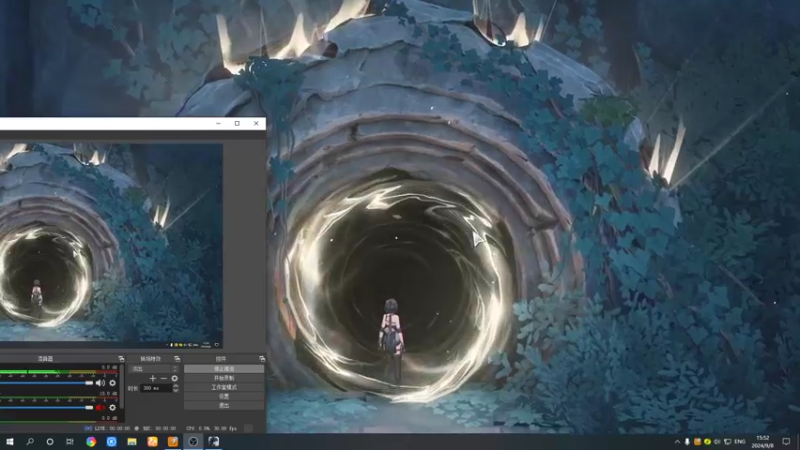800x450 pixels.
Task: Decrease transition duration with down arrow
Action: click(x=176, y=390)
